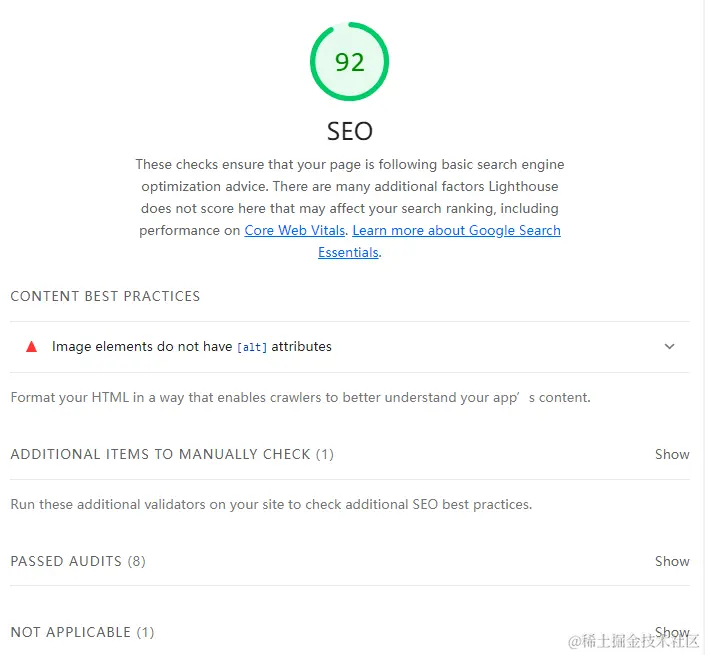Click Show beside Not Applicable
Image resolution: width=705 pixels, height=655 pixels.
(672, 631)
